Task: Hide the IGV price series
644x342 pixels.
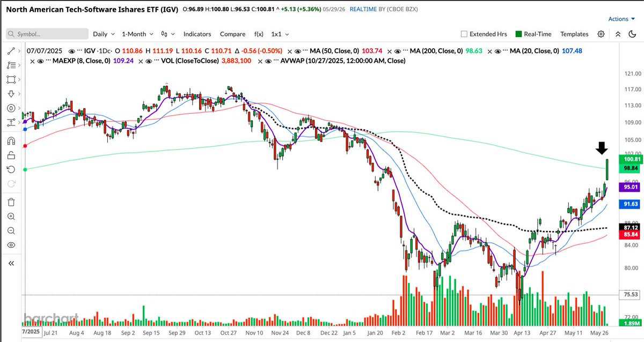Action: pos(72,50)
